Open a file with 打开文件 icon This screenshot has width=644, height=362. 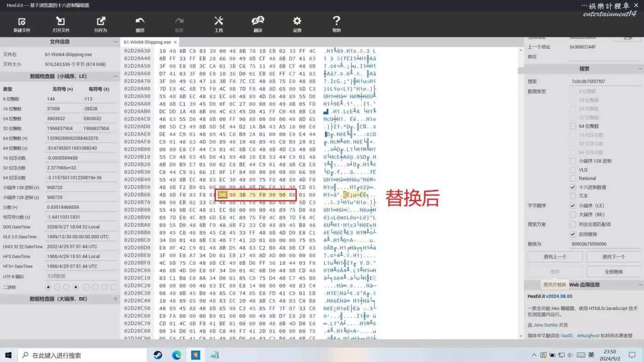[x=61, y=24]
